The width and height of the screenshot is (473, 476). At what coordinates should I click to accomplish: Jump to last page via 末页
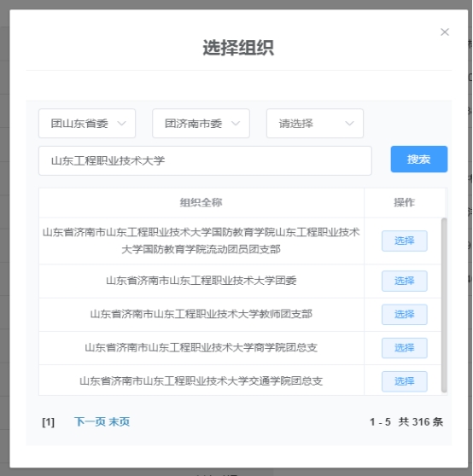tap(119, 421)
